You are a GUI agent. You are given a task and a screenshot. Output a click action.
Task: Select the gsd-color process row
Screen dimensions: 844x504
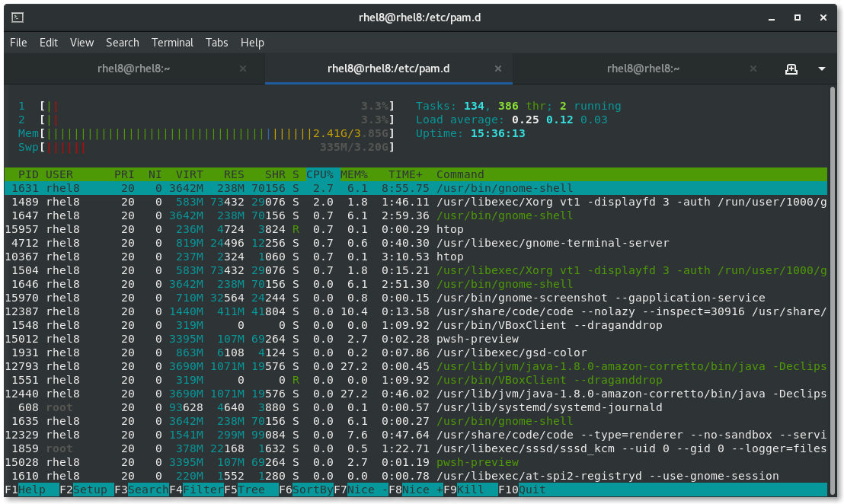tap(416, 352)
